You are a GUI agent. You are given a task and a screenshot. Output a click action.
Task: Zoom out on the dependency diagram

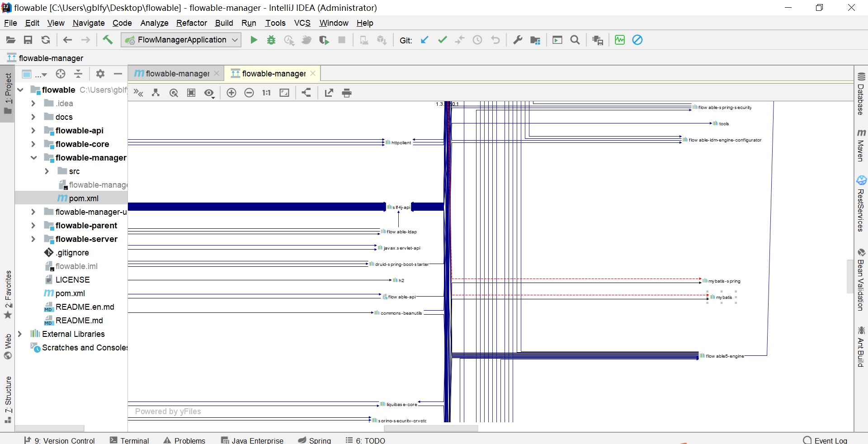tap(249, 93)
